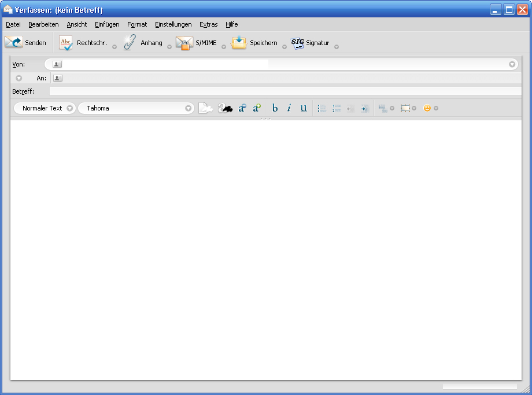Minimize the Verfassen window
532x395 pixels.
[496, 9]
